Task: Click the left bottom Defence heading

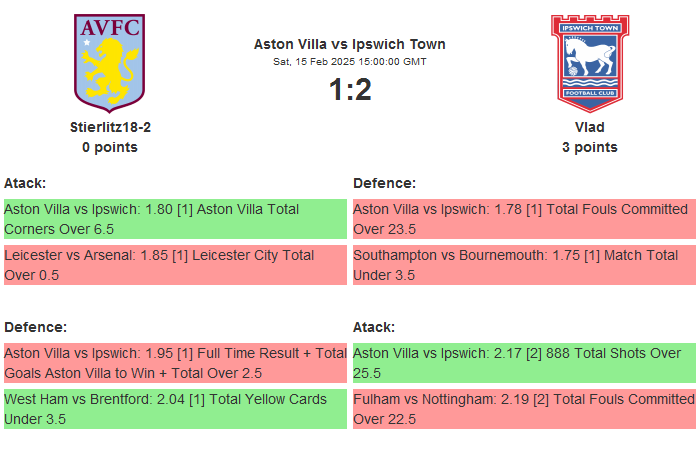Action: tap(35, 327)
